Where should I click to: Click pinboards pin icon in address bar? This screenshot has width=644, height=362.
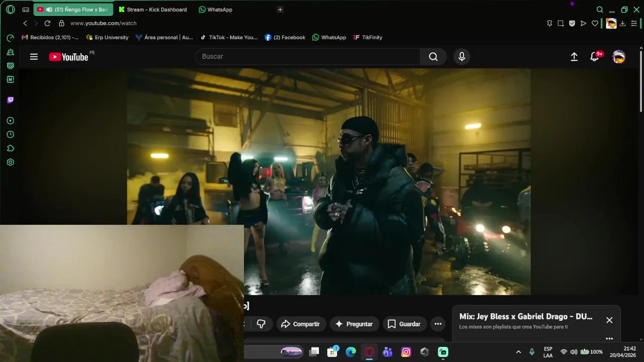[x=549, y=23]
